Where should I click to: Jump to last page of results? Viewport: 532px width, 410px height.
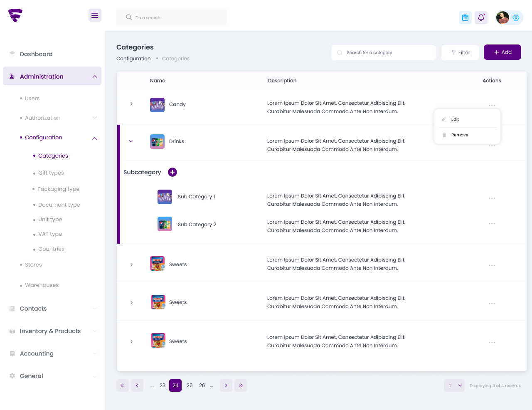241,385
